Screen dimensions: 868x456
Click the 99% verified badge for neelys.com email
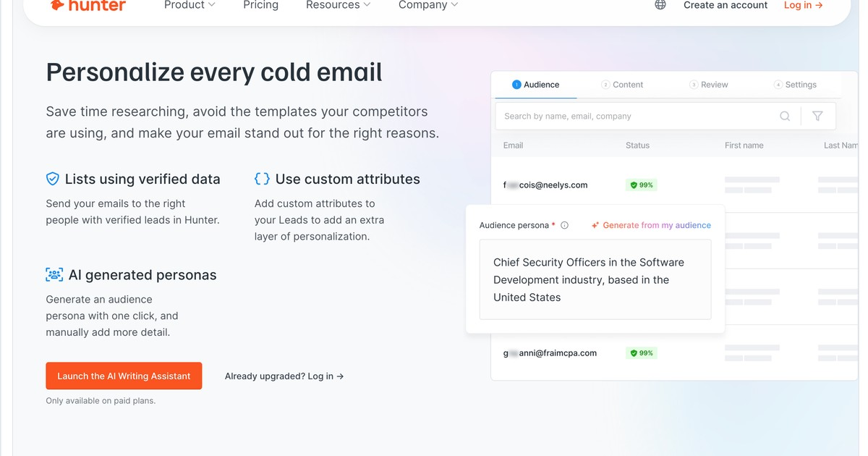(642, 185)
